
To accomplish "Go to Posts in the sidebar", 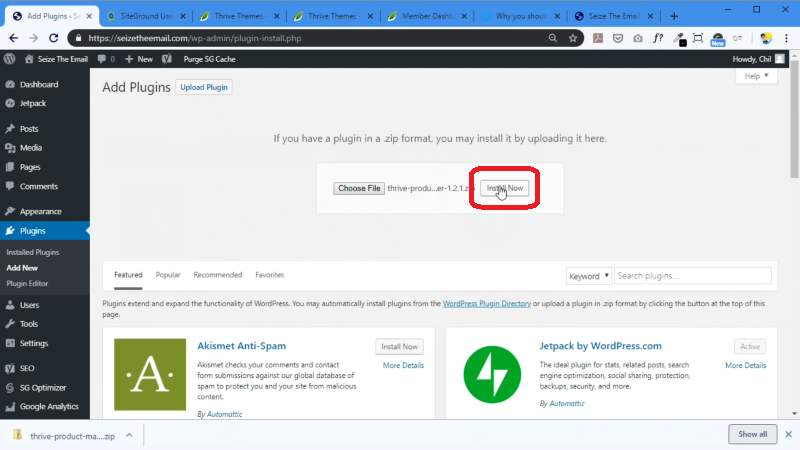I will (29, 129).
